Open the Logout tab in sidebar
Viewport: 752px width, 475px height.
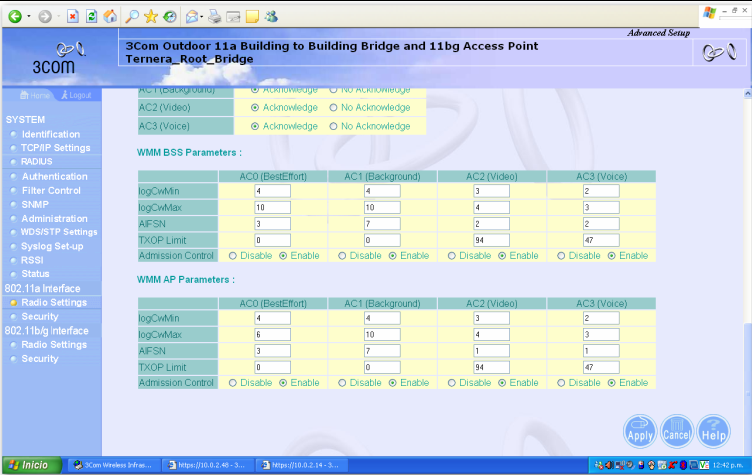(x=75, y=95)
